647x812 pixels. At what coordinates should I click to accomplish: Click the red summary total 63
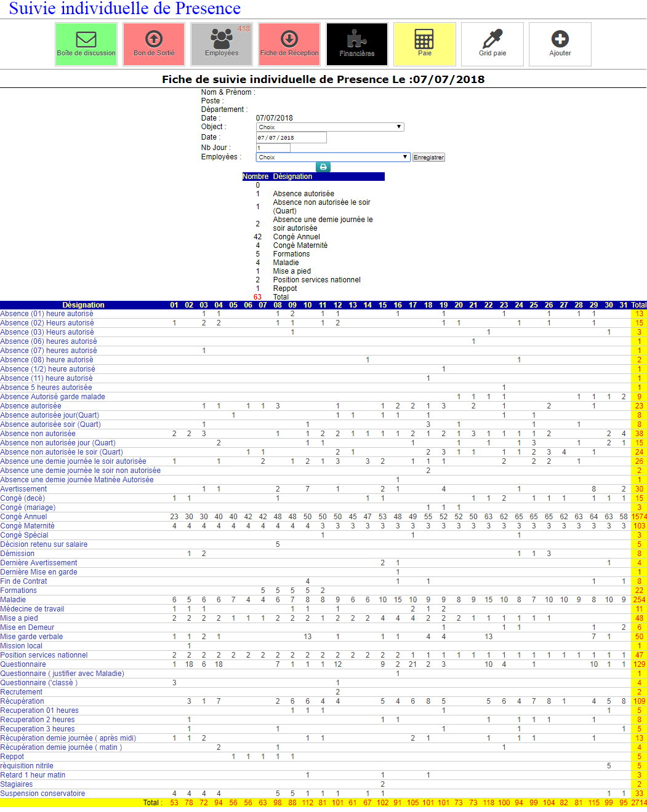(257, 297)
